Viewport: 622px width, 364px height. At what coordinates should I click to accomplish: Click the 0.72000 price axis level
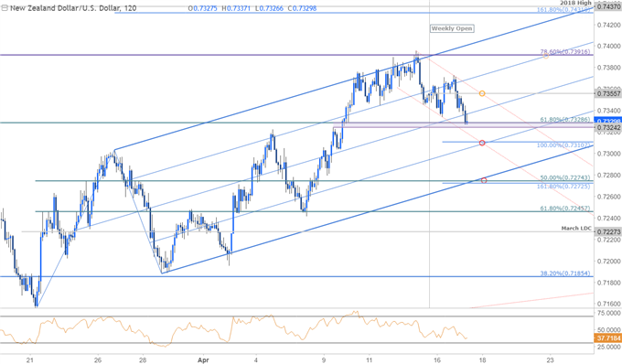pos(608,262)
